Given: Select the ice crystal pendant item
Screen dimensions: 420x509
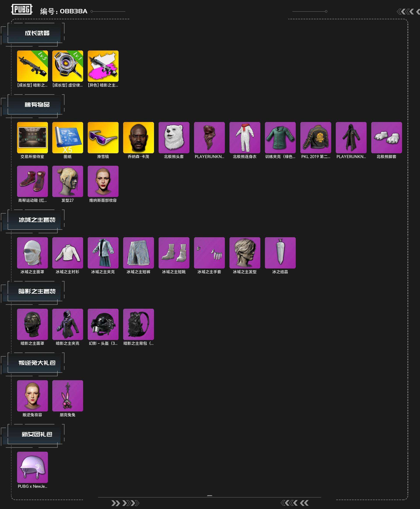Looking at the screenshot, I should coord(280,253).
